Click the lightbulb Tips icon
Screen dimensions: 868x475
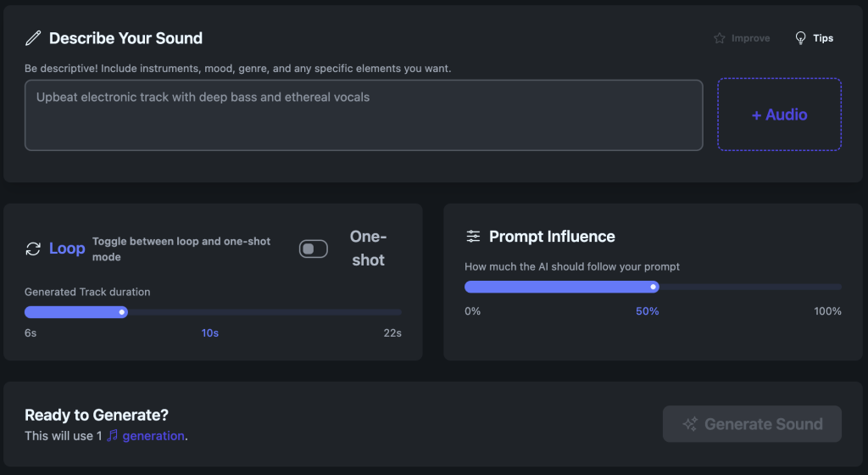(800, 38)
